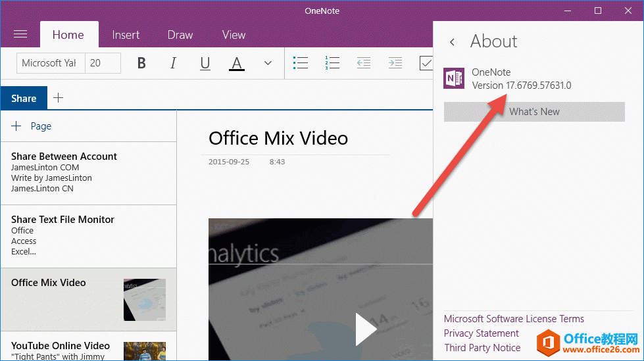This screenshot has height=361, width=644.
Task: Add a new section with plus icon
Action: pos(59,98)
